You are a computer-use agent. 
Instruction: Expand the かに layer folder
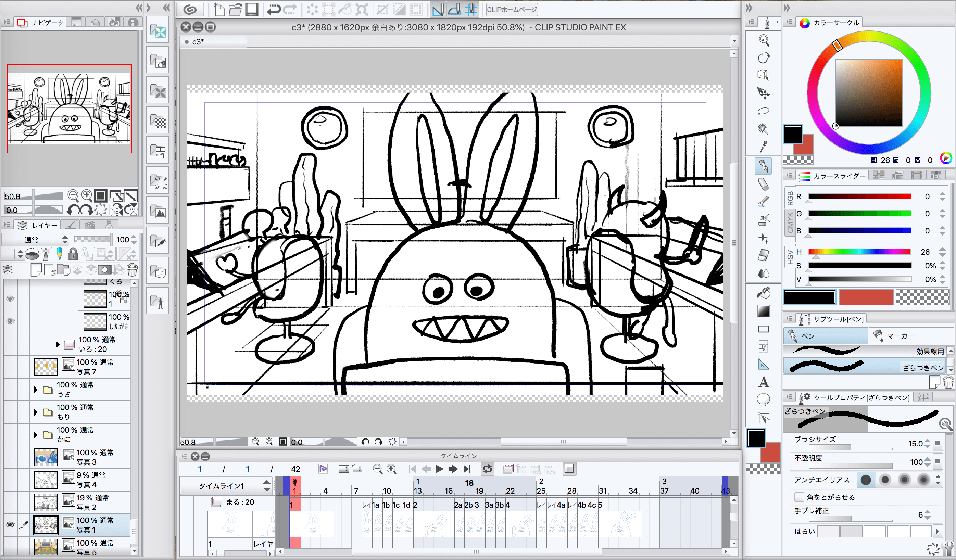pos(36,435)
